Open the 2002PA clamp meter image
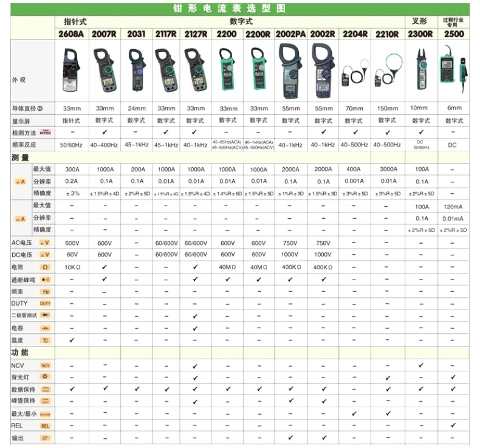Screen dimensions: 480x448 [290, 72]
